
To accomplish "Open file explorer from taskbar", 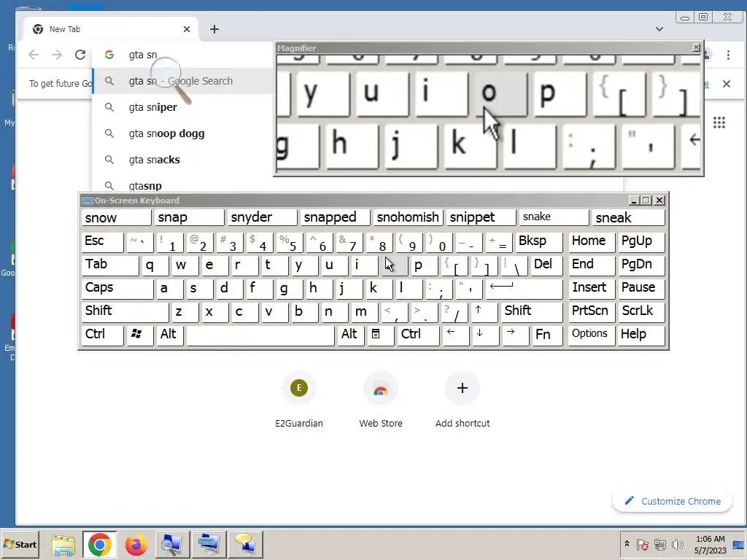I will tap(63, 545).
